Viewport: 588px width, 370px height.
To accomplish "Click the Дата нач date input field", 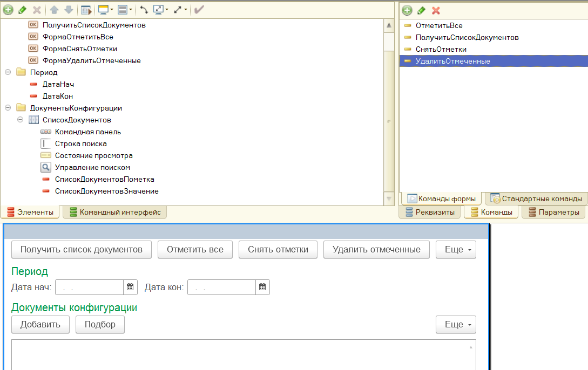I will (89, 287).
